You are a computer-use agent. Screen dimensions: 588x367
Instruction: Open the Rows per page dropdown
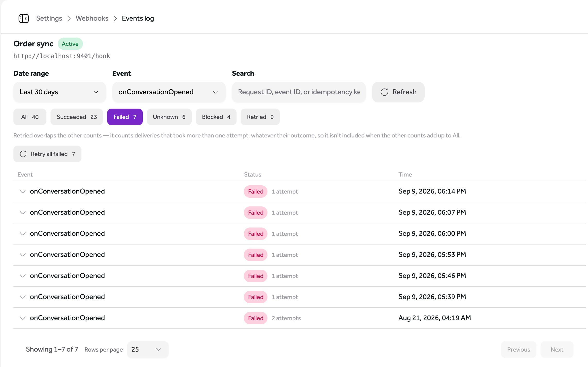(x=148, y=349)
